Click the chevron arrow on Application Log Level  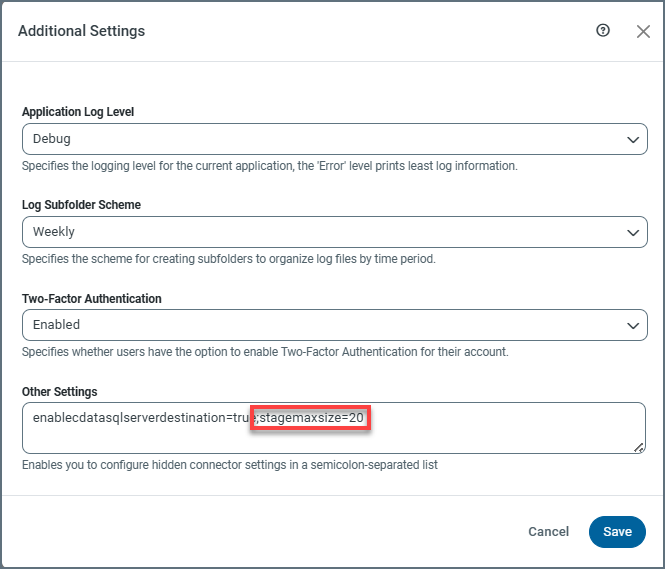[x=631, y=139]
